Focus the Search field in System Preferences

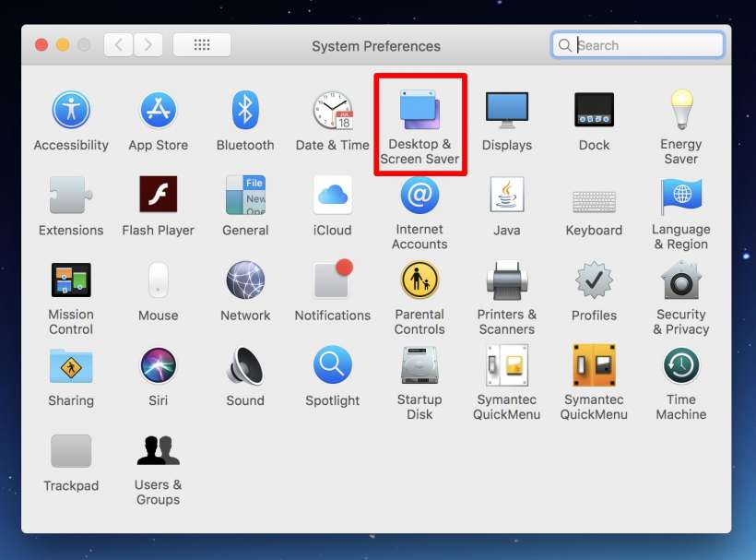637,45
